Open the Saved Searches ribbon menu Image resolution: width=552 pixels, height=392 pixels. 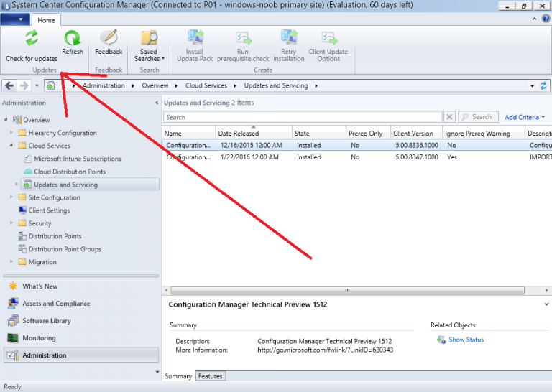point(149,39)
